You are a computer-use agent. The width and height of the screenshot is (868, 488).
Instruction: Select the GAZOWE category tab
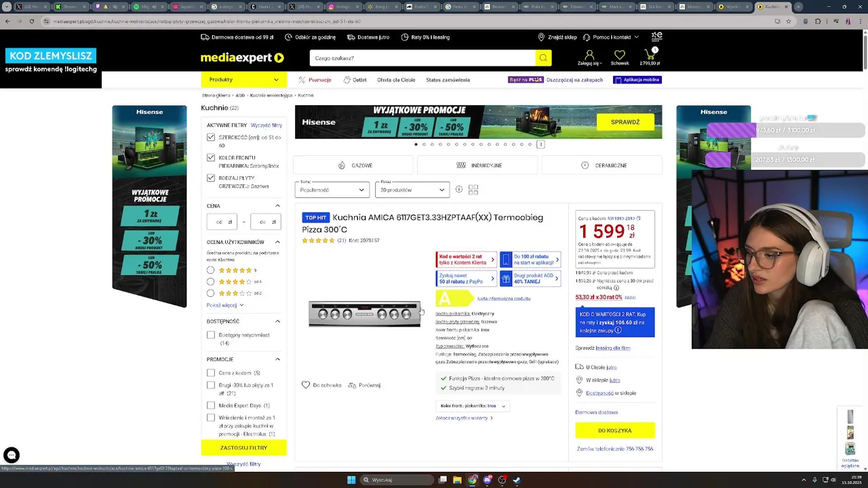tap(353, 165)
